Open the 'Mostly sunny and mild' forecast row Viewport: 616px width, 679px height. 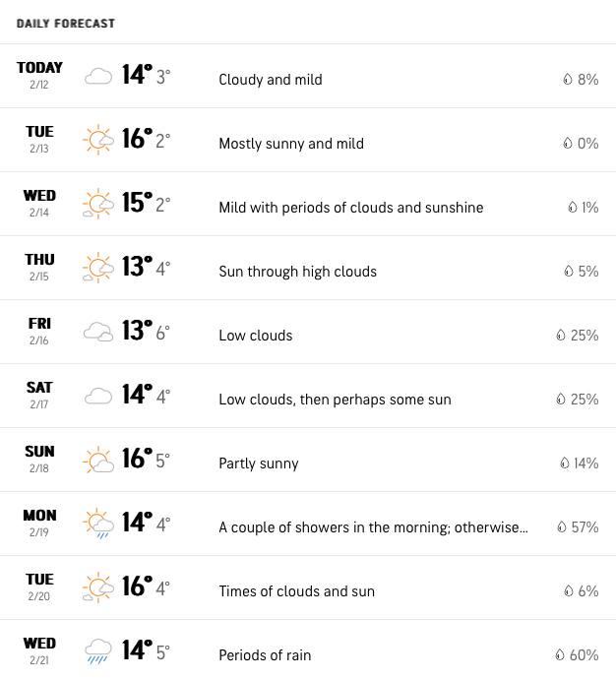[308, 140]
